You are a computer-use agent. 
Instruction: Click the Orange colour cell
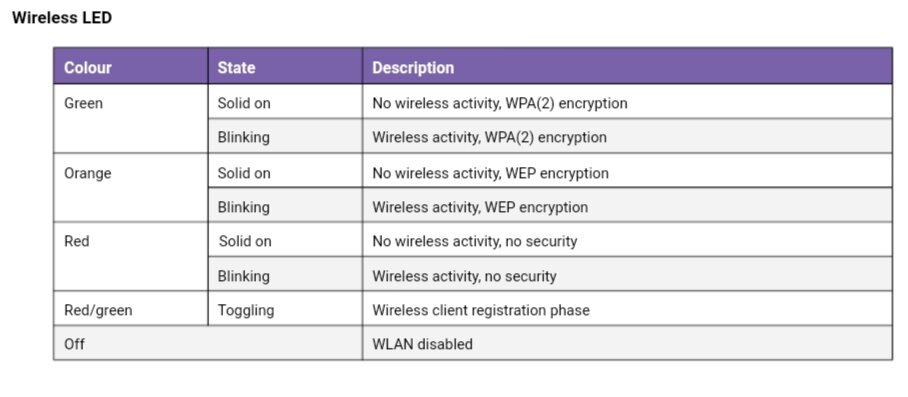click(131, 188)
